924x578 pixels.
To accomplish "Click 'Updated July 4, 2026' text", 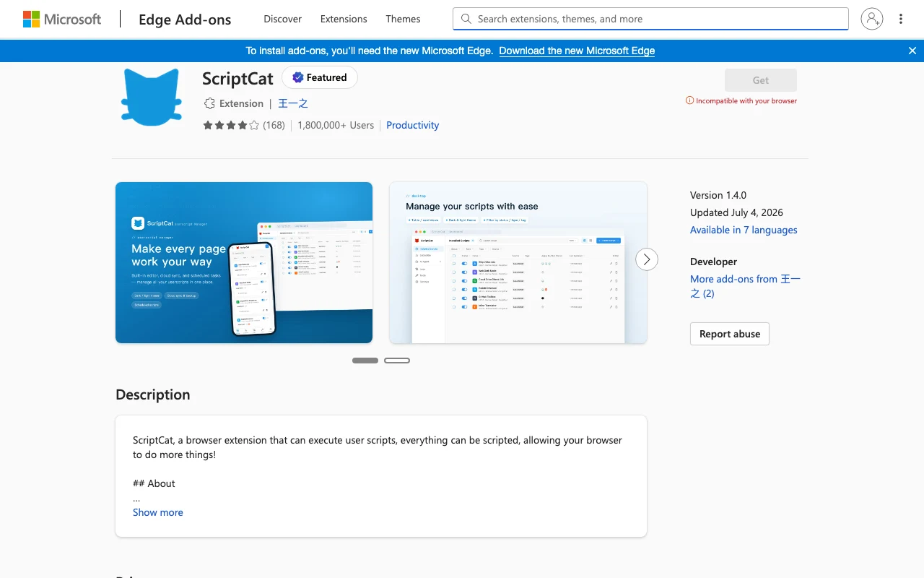I will (736, 212).
